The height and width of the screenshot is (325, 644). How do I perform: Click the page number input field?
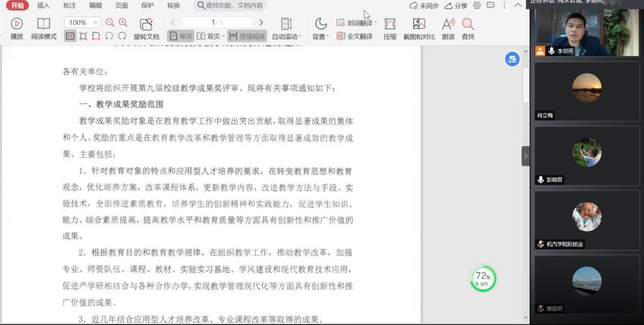click(216, 22)
